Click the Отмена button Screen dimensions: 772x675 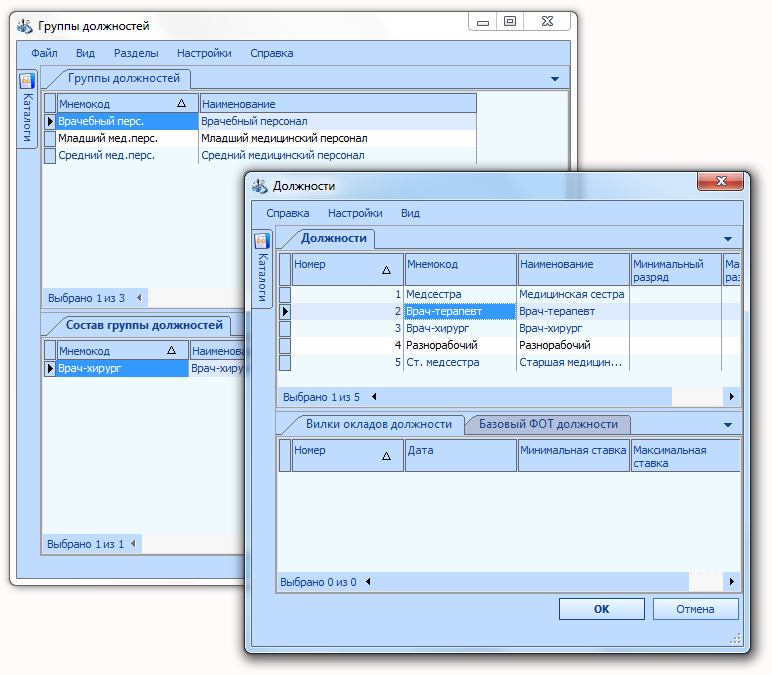tap(695, 609)
